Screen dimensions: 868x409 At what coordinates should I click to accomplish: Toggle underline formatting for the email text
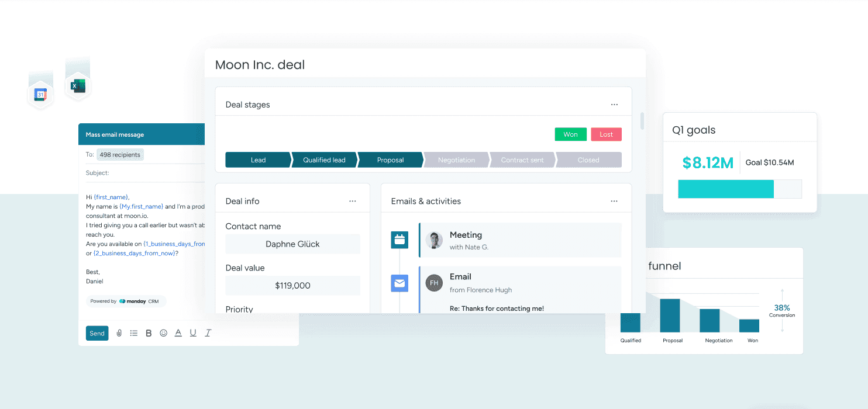[x=192, y=332]
